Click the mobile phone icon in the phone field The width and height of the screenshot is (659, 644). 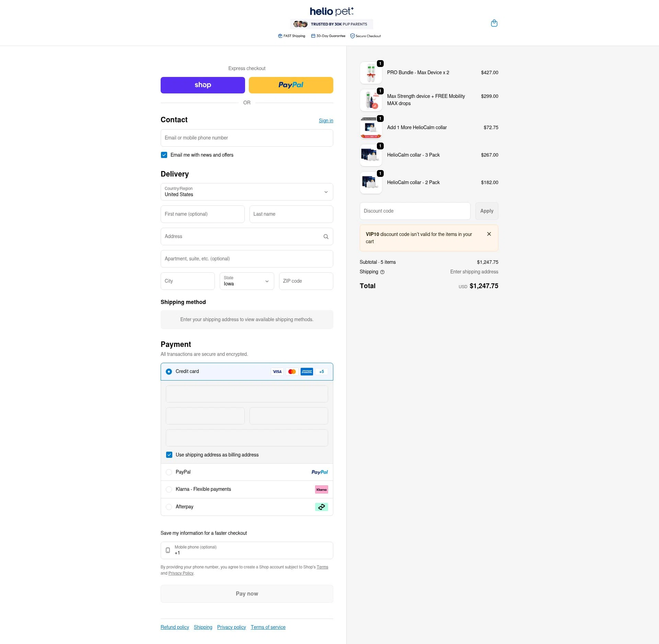click(x=168, y=550)
